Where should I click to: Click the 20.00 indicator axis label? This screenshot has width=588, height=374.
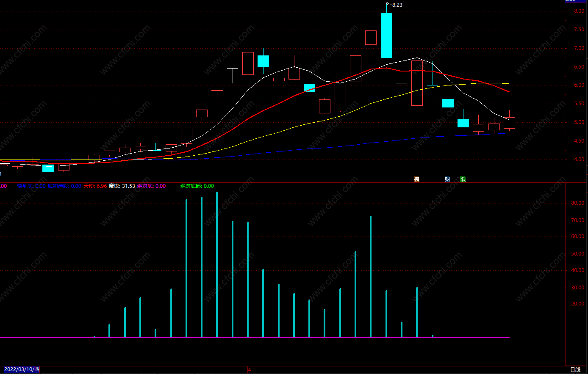point(578,304)
